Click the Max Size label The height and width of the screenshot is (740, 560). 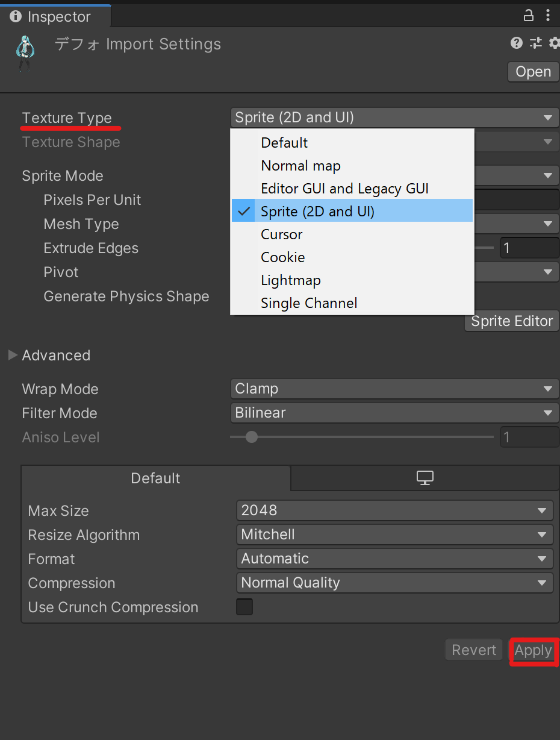coord(58,510)
